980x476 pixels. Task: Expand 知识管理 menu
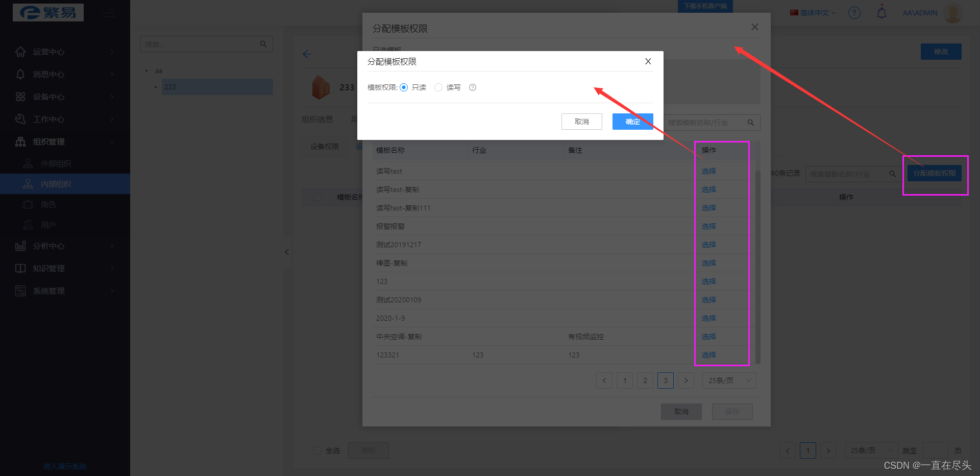tap(65, 268)
